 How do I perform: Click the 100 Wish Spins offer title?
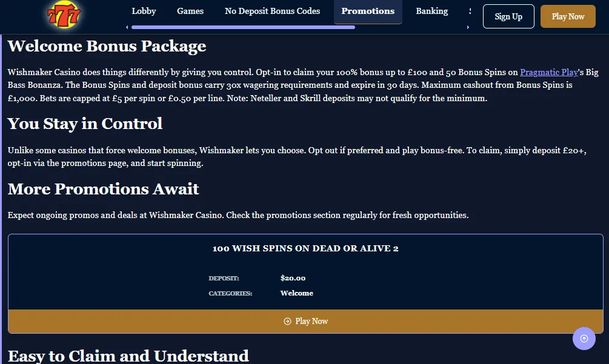(305, 248)
